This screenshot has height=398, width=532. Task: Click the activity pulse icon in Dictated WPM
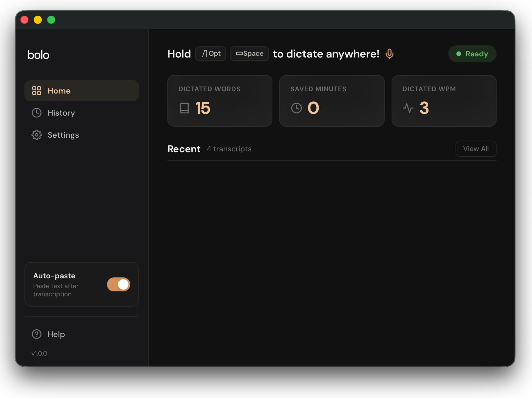tap(408, 108)
